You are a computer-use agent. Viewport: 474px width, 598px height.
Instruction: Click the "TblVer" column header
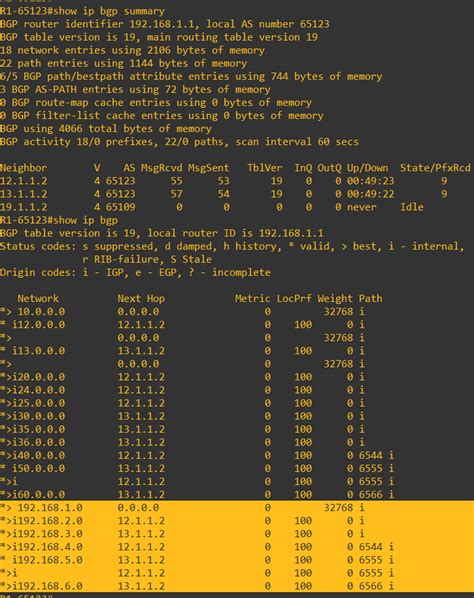click(x=265, y=168)
